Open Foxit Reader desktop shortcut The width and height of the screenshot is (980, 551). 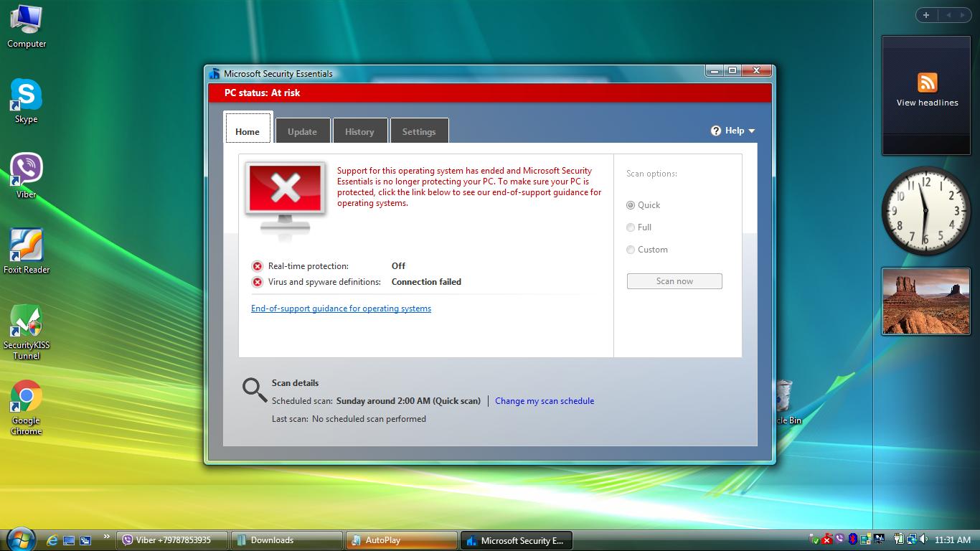27,251
